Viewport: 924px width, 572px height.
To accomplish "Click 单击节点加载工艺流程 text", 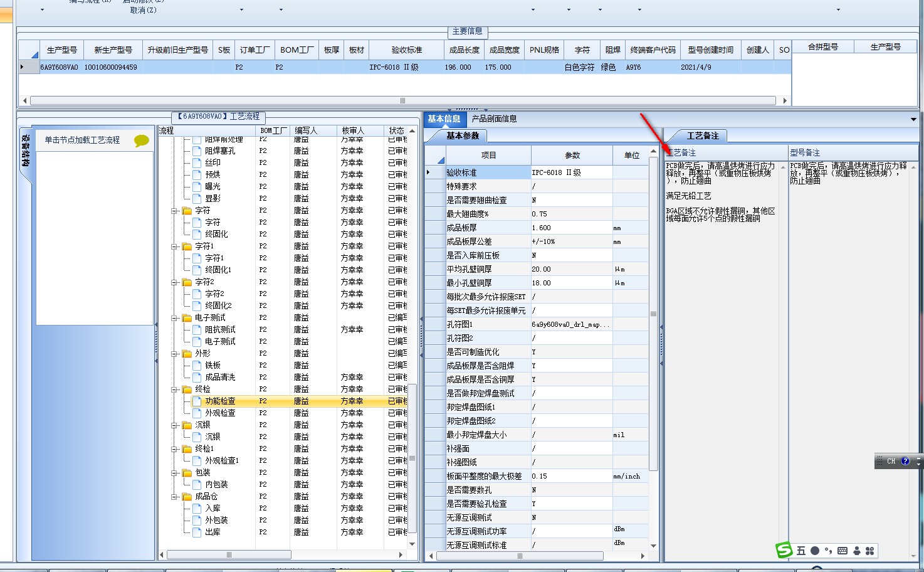I will (x=82, y=140).
